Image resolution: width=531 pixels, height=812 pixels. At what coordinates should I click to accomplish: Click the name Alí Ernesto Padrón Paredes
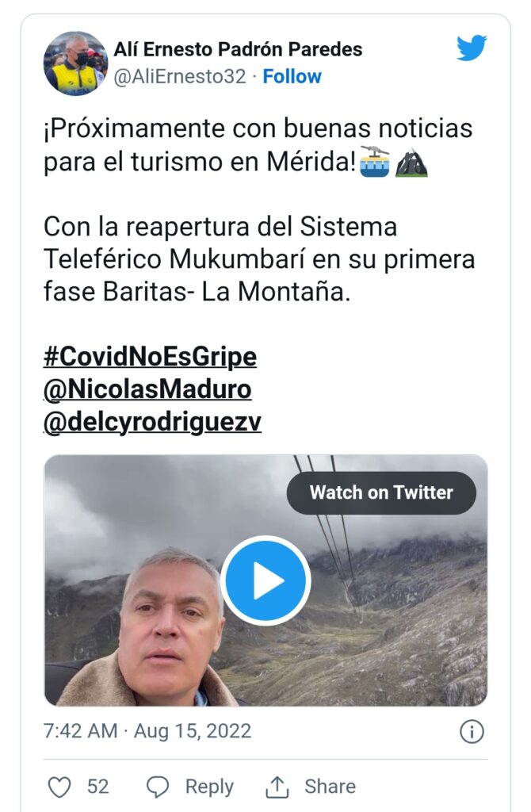click(238, 49)
